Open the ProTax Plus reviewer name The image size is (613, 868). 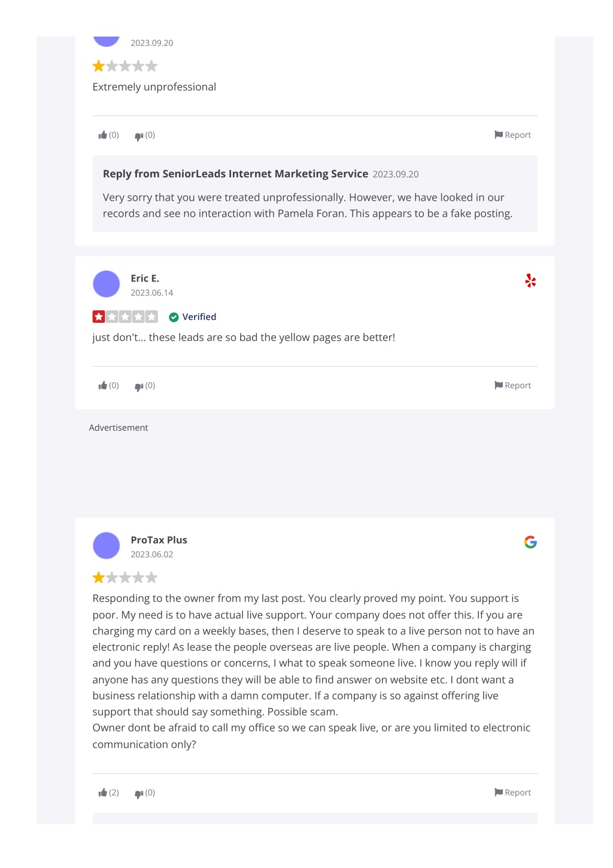(x=159, y=540)
